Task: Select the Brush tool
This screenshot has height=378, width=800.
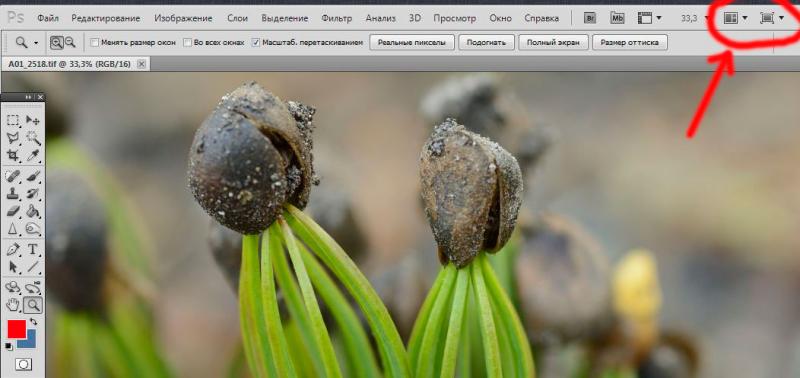Action: tap(33, 177)
